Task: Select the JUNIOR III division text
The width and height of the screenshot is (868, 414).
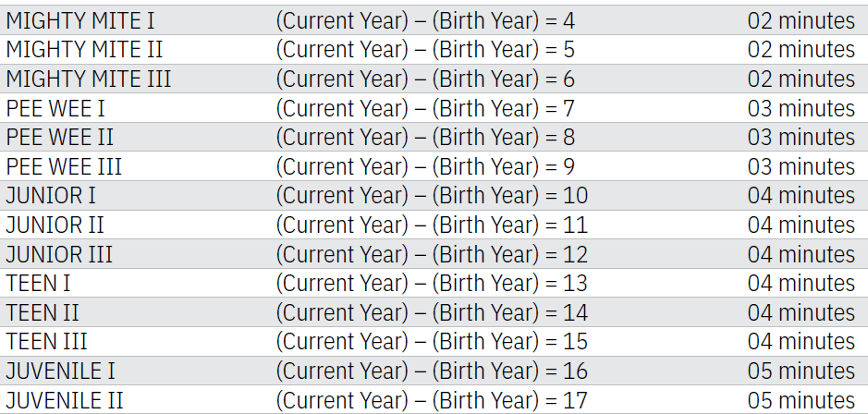Action: (x=59, y=255)
